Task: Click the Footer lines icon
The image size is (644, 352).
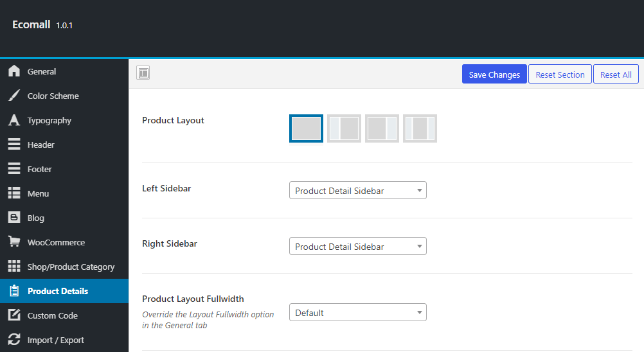Action: click(14, 169)
